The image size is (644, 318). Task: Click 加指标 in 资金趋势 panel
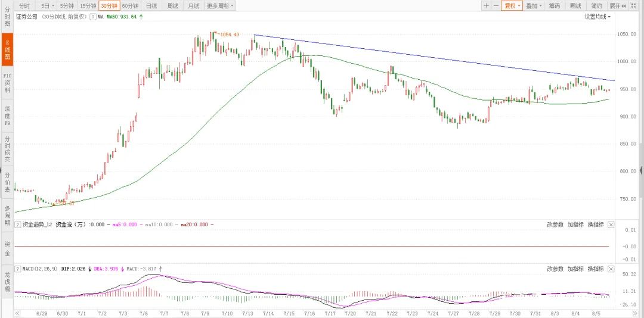point(575,225)
